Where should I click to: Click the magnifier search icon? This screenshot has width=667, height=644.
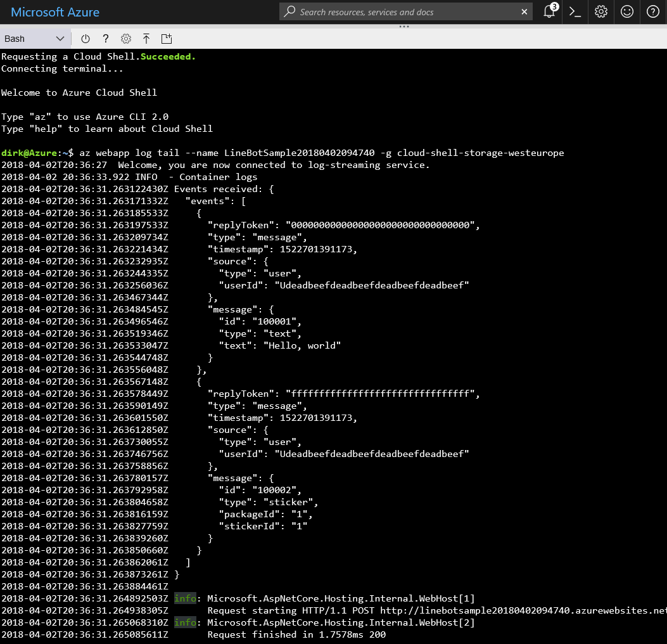(289, 11)
